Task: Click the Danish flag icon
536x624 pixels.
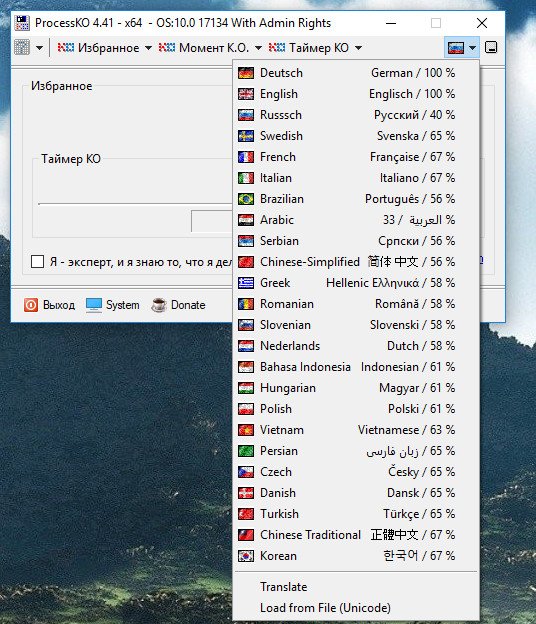Action: 246,493
